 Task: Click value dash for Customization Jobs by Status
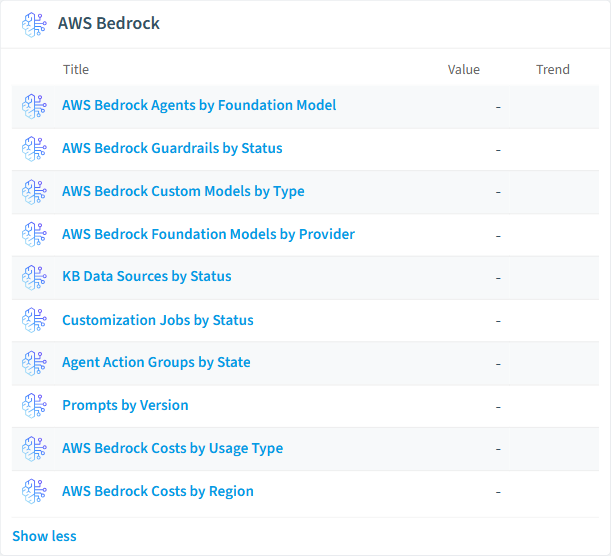[x=498, y=321]
